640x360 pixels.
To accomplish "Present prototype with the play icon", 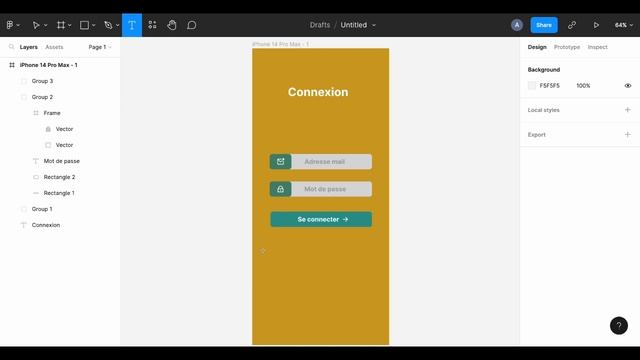I will (x=596, y=25).
